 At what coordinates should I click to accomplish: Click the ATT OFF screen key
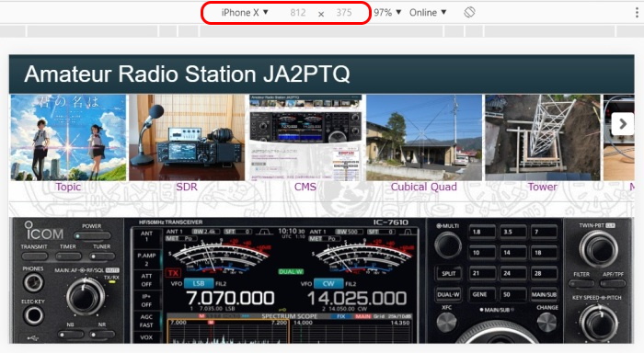click(x=146, y=280)
